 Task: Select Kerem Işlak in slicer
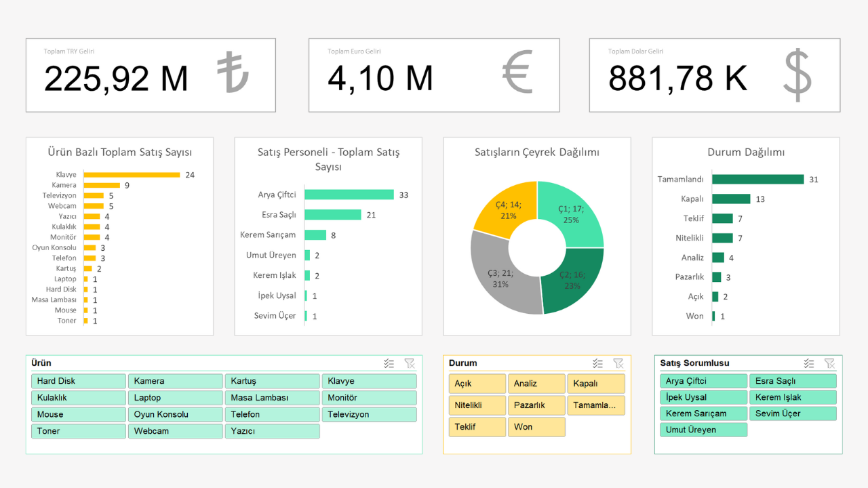coord(793,397)
